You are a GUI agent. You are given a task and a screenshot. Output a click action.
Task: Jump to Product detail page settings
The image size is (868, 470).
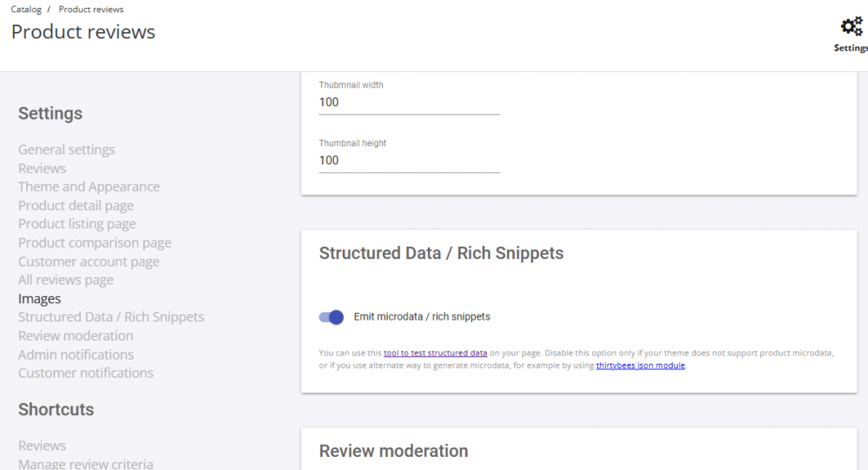(76, 206)
